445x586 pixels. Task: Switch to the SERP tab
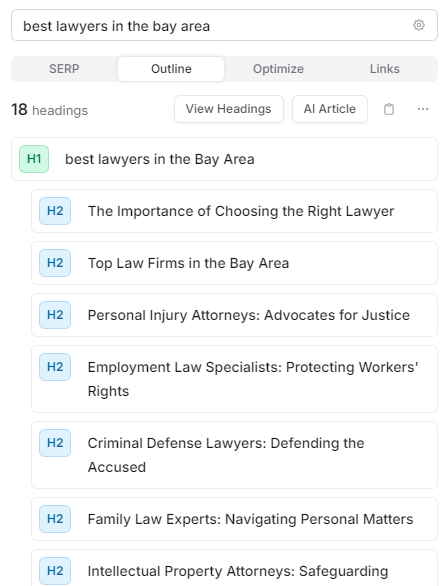64,69
